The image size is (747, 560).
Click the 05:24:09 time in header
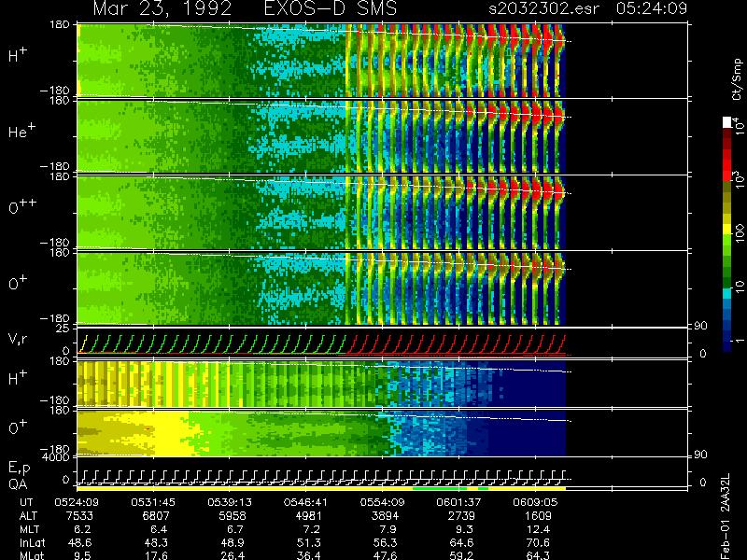point(651,8)
